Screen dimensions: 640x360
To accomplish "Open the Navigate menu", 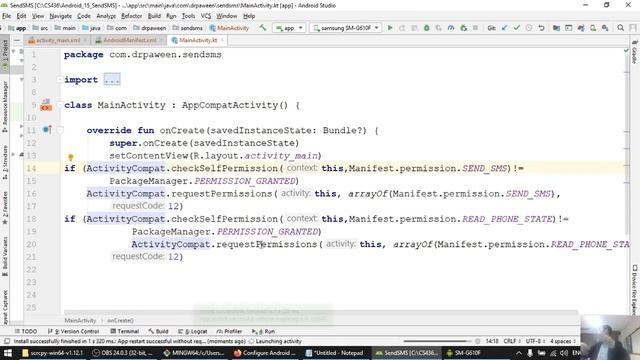I will [x=60, y=16].
